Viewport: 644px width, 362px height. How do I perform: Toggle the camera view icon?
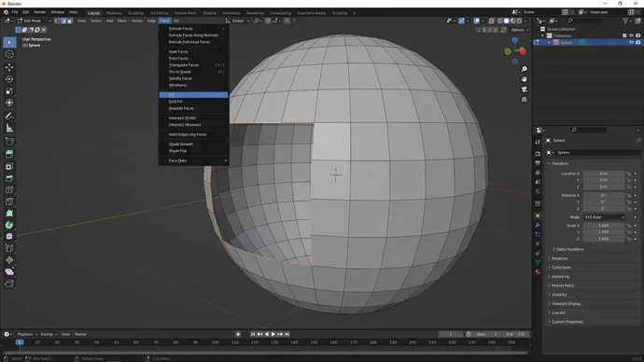tap(525, 89)
